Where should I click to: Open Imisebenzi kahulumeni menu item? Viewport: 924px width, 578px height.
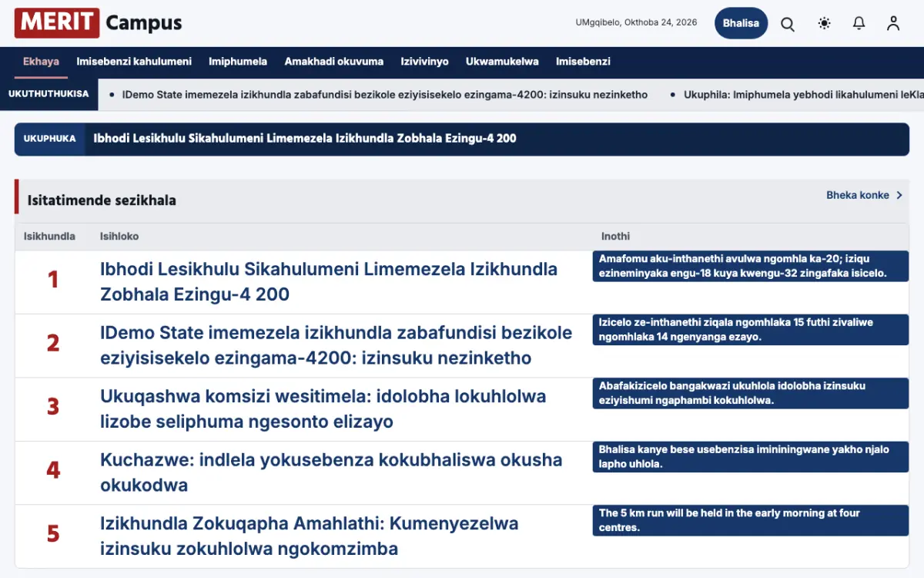tap(134, 62)
